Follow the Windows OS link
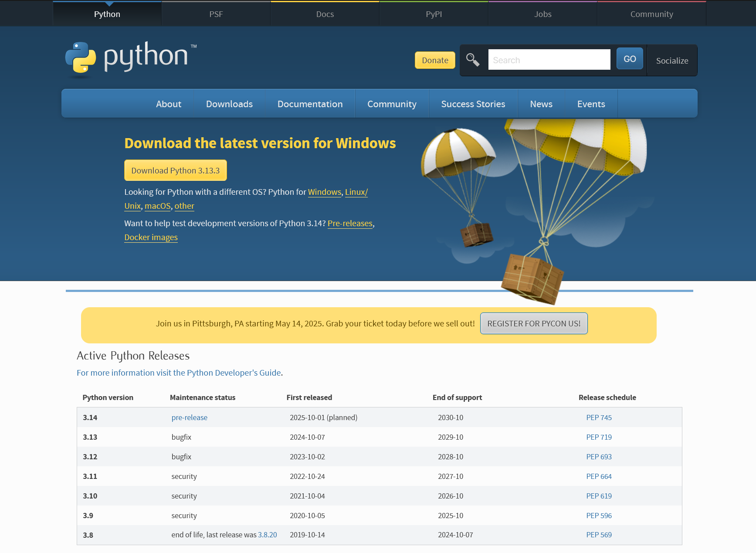Viewport: 756px width, 553px height. (x=325, y=192)
